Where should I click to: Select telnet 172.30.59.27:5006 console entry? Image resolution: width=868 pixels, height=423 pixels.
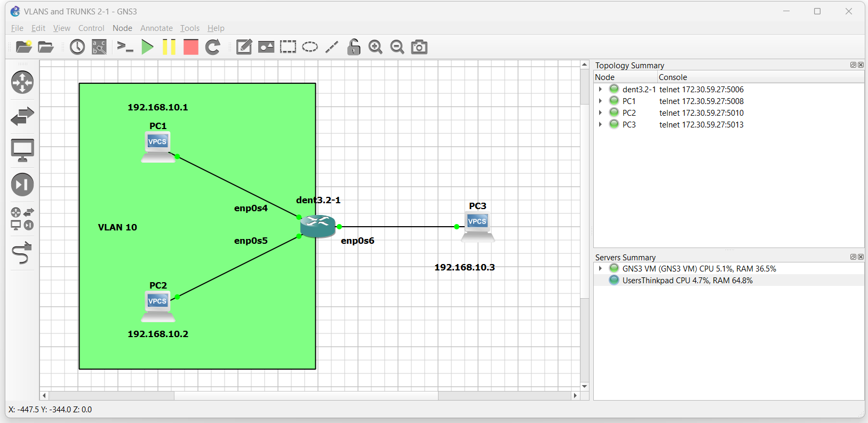pos(701,90)
